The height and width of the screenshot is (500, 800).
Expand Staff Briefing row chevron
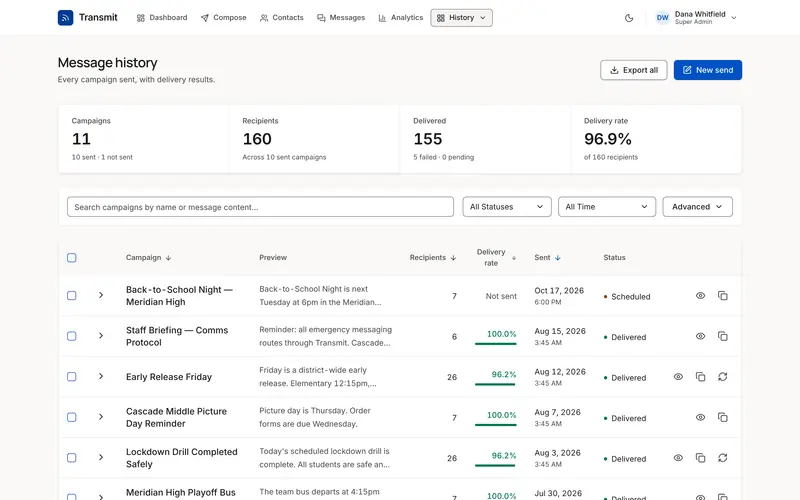101,336
